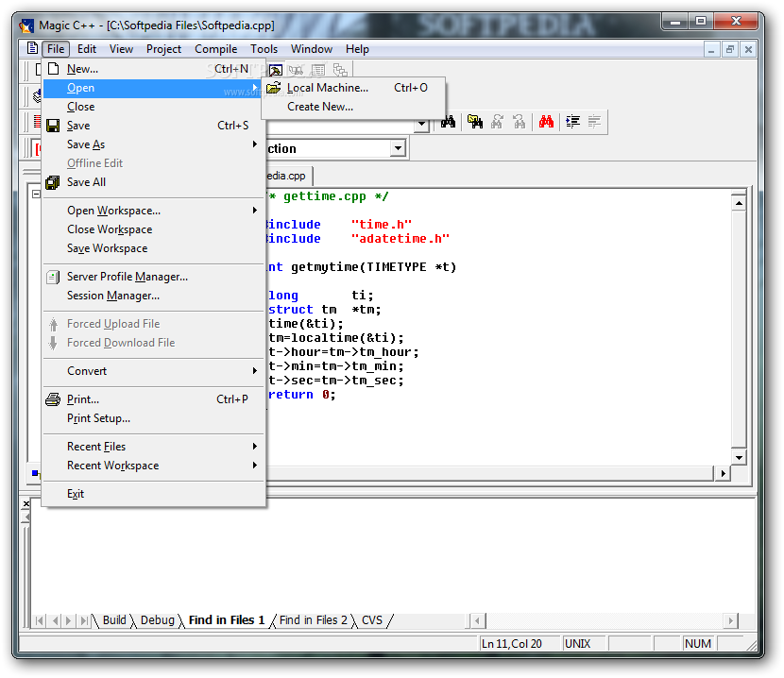Click editor horizontal scrollbar right arrow
The image size is (784, 678).
(x=723, y=473)
